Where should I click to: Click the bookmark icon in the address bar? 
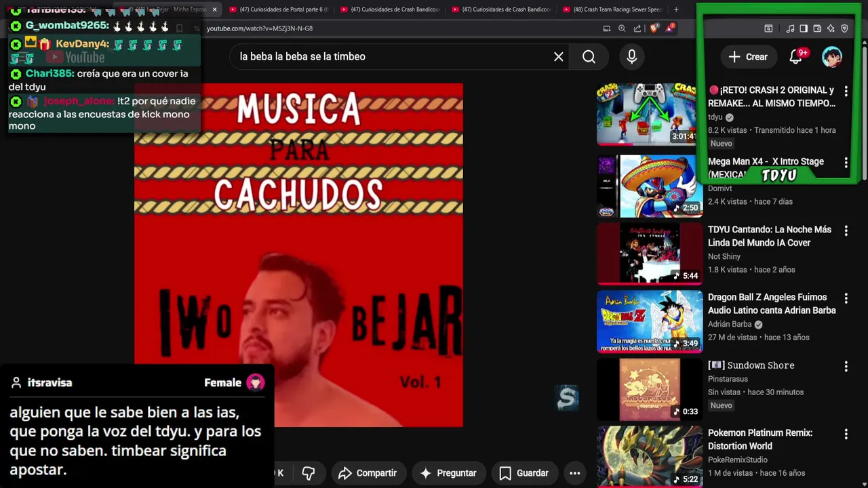pyautogui.click(x=179, y=28)
